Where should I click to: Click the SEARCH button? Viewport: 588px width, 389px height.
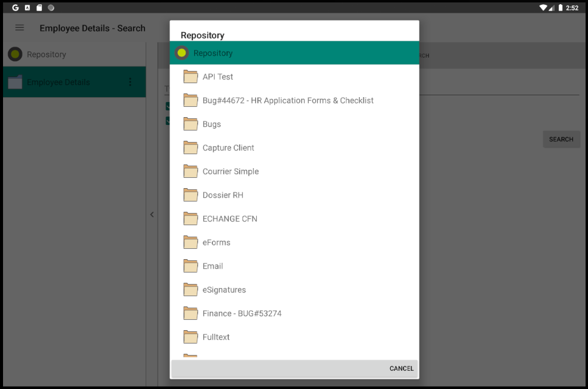561,139
